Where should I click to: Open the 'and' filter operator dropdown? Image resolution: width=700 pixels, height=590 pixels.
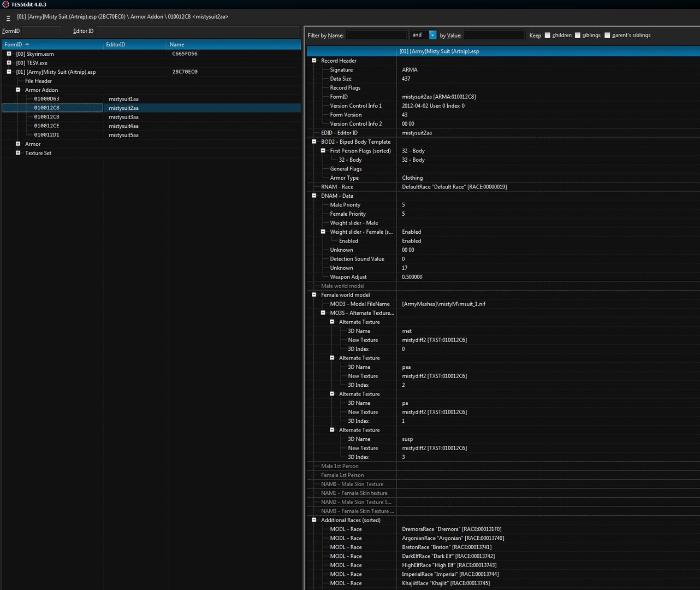click(x=432, y=35)
